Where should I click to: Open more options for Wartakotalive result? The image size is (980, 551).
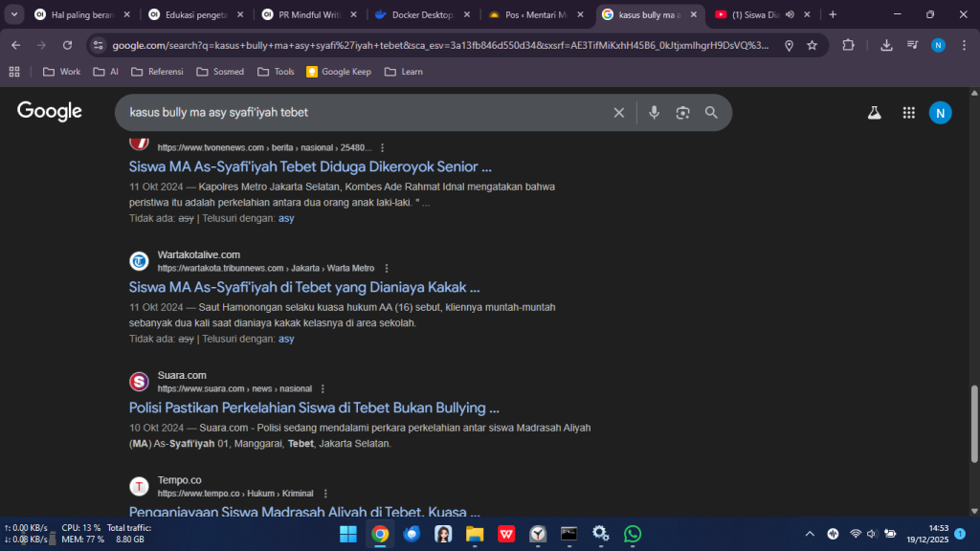(386, 269)
